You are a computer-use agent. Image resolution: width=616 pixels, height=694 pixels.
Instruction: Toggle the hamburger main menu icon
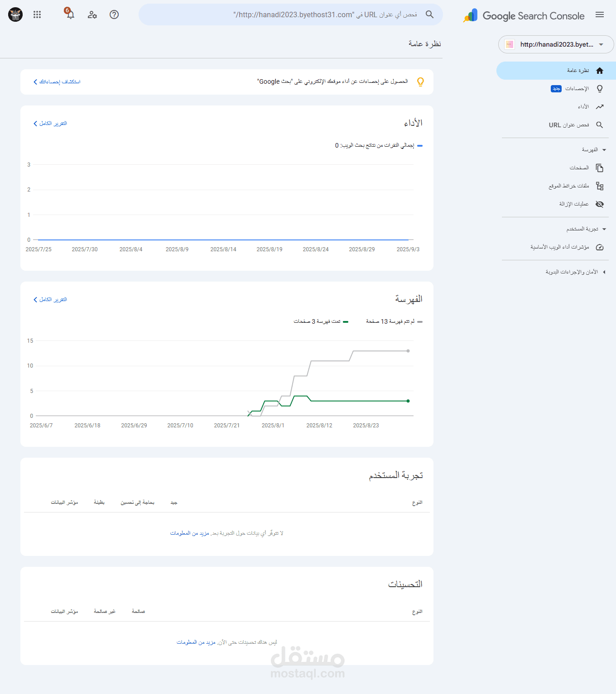pyautogui.click(x=600, y=15)
